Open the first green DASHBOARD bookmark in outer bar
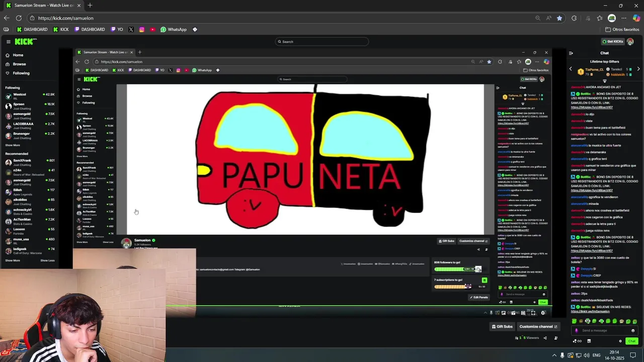 pyautogui.click(x=32, y=30)
